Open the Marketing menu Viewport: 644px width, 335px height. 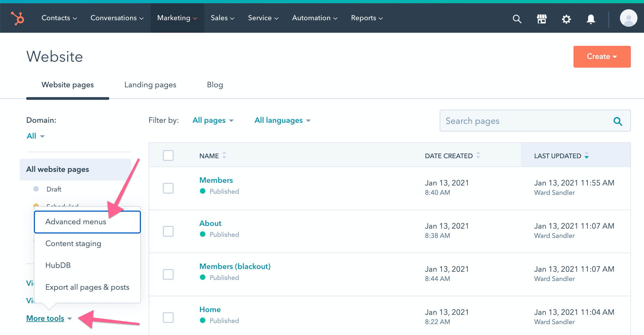coord(177,18)
